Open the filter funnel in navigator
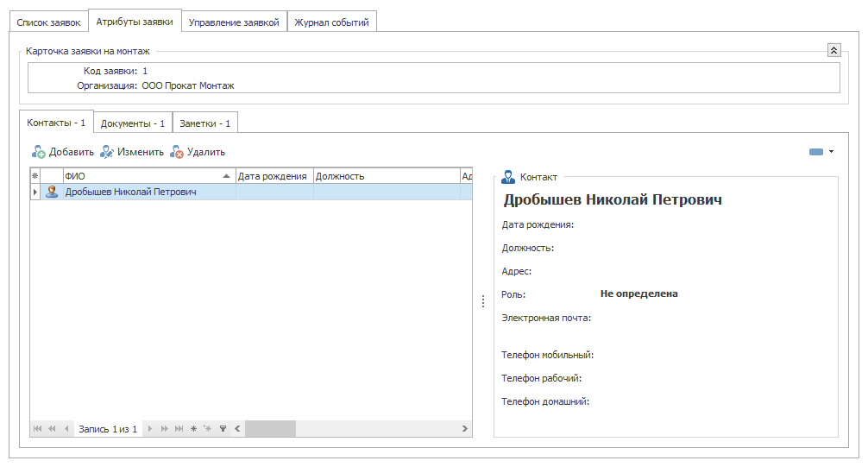The width and height of the screenshot is (868, 467). [x=223, y=428]
